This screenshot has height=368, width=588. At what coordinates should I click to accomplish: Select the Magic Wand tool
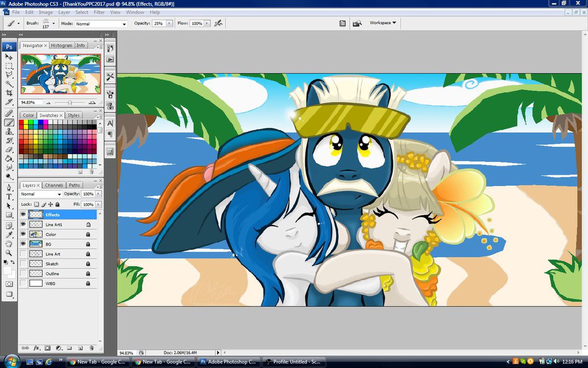click(9, 84)
